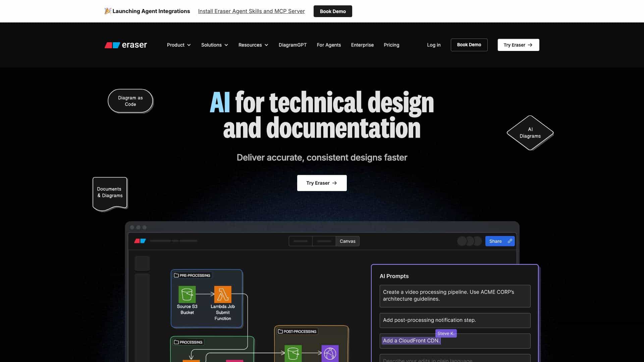Screen dimensions: 644x362
Task: Click the AI Diagrams diamond shape
Action: click(x=530, y=133)
